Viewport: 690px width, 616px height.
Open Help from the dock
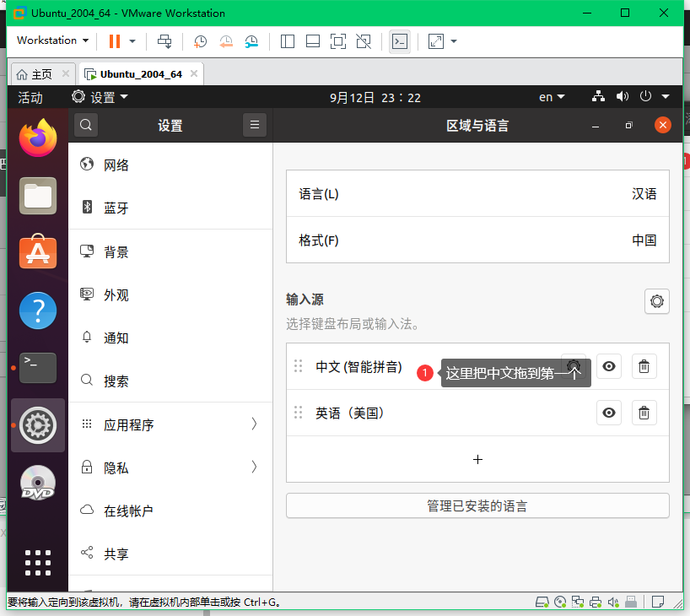point(38,311)
